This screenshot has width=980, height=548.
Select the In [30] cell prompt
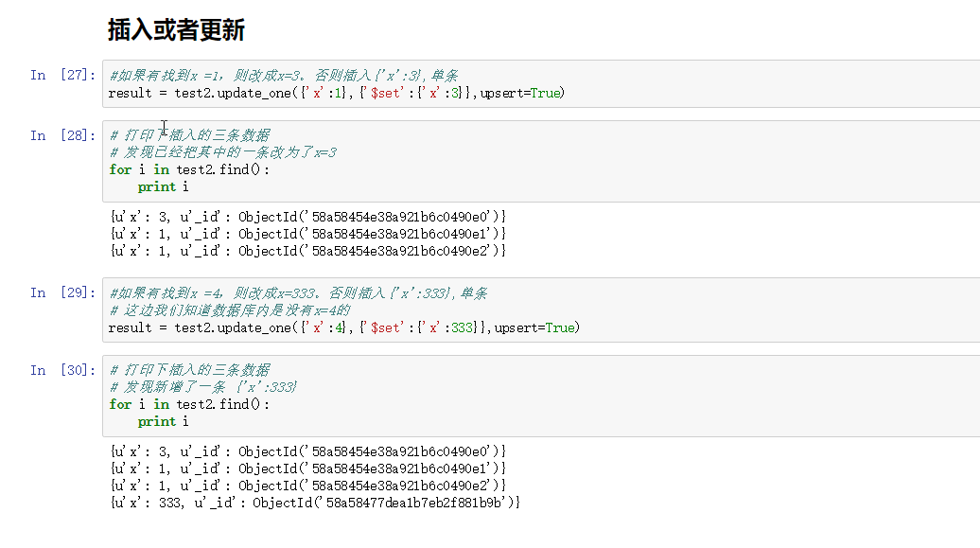click(x=63, y=370)
